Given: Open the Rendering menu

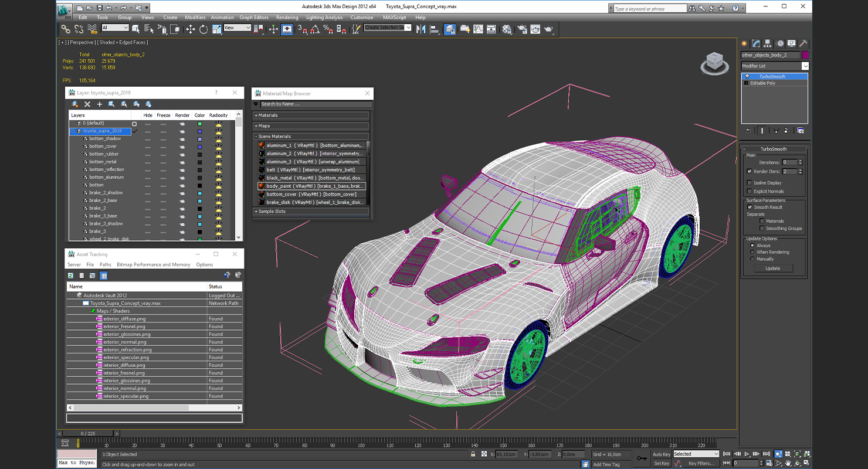Looking at the screenshot, I should click(x=287, y=18).
